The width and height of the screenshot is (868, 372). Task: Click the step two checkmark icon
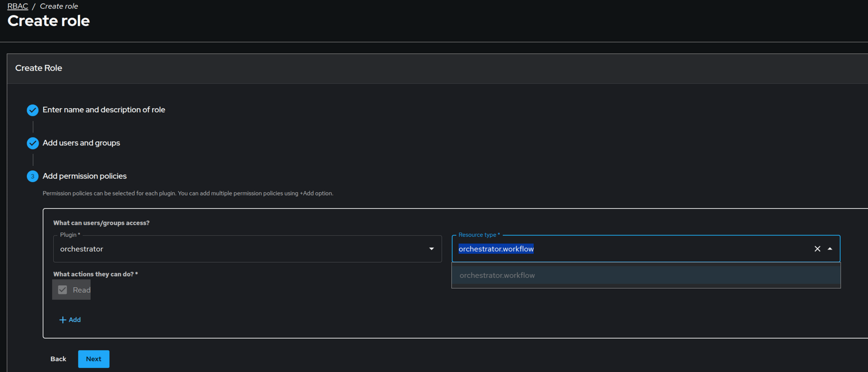click(32, 143)
